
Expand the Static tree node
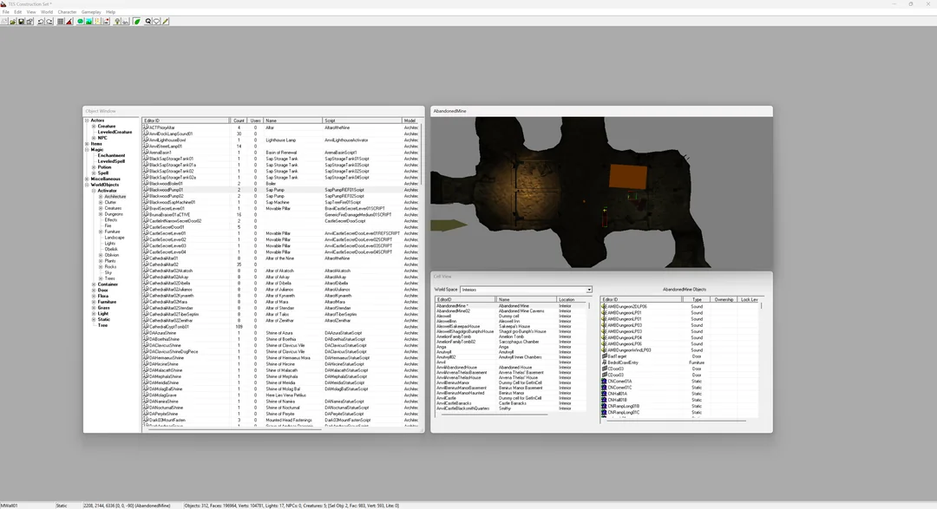(x=94, y=320)
